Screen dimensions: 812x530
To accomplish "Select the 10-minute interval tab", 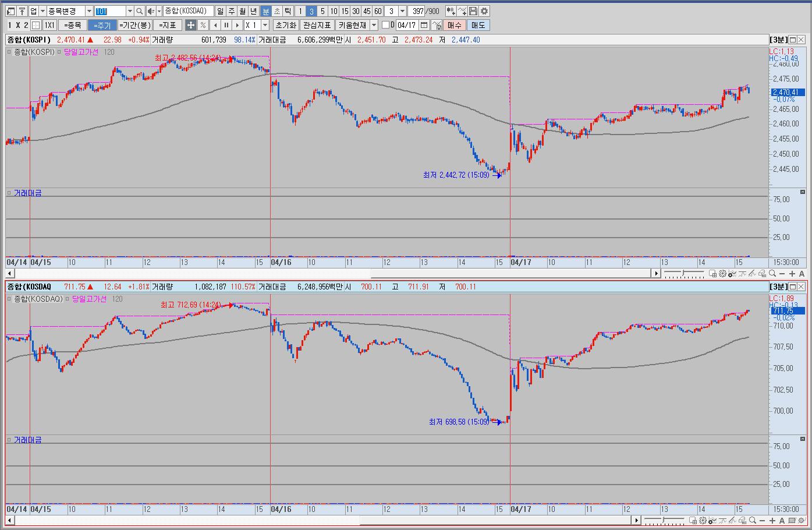I will coord(334,11).
